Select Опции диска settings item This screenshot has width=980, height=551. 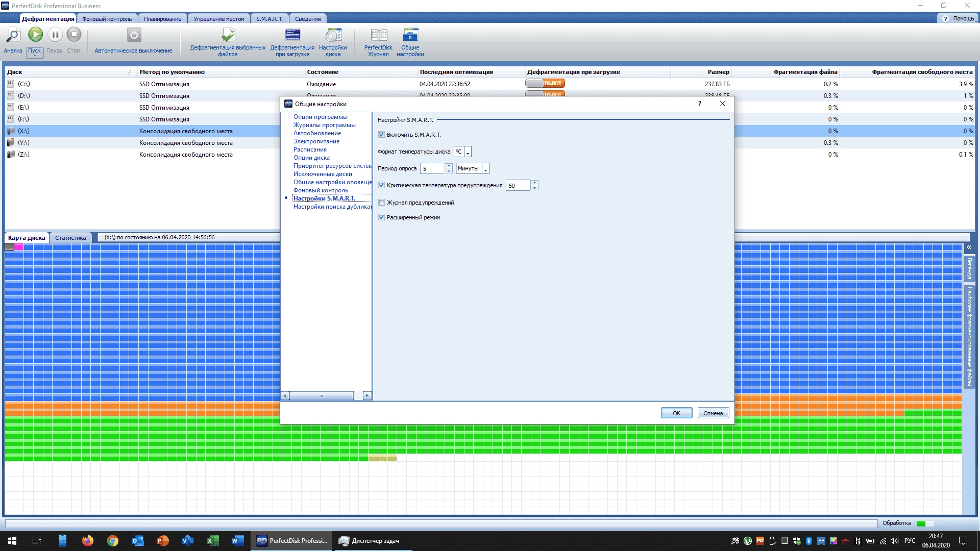point(311,158)
